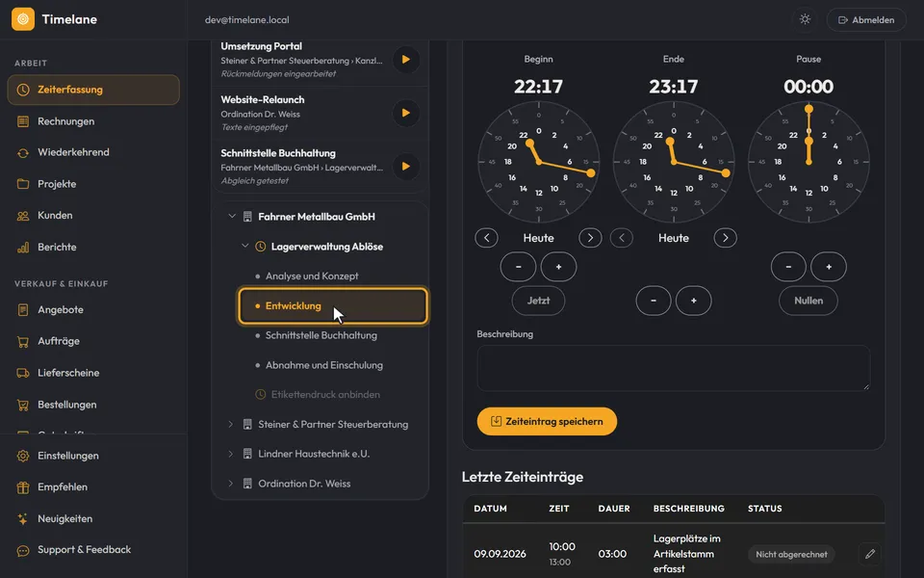This screenshot has width=924, height=578.
Task: Click the Lieferscheine truck icon
Action: pos(23,373)
